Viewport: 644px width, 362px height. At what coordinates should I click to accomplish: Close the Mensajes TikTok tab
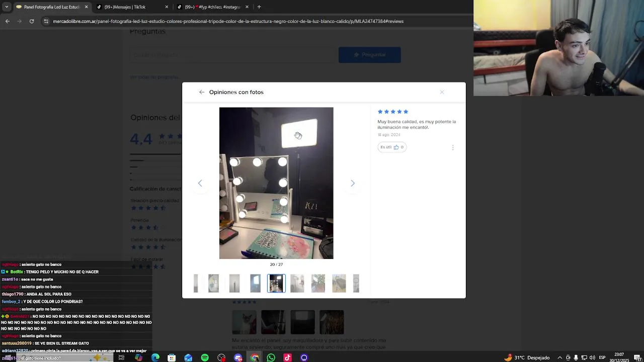pyautogui.click(x=167, y=7)
